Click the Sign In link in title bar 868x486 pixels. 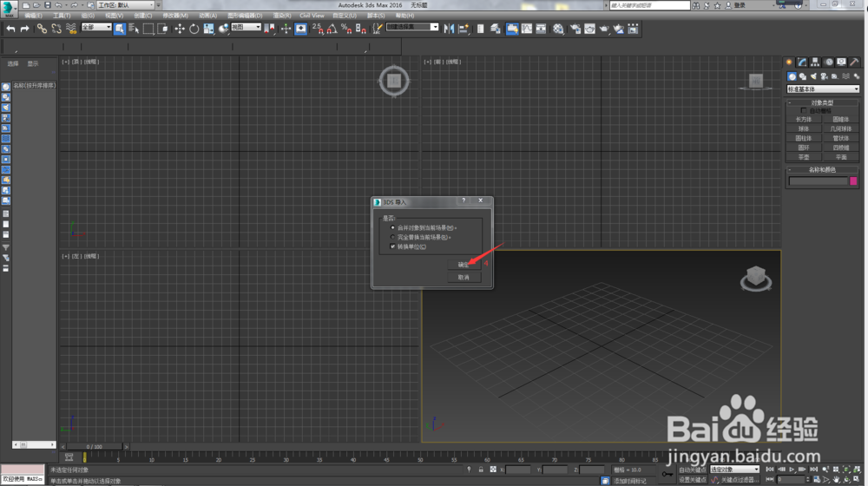tap(740, 5)
